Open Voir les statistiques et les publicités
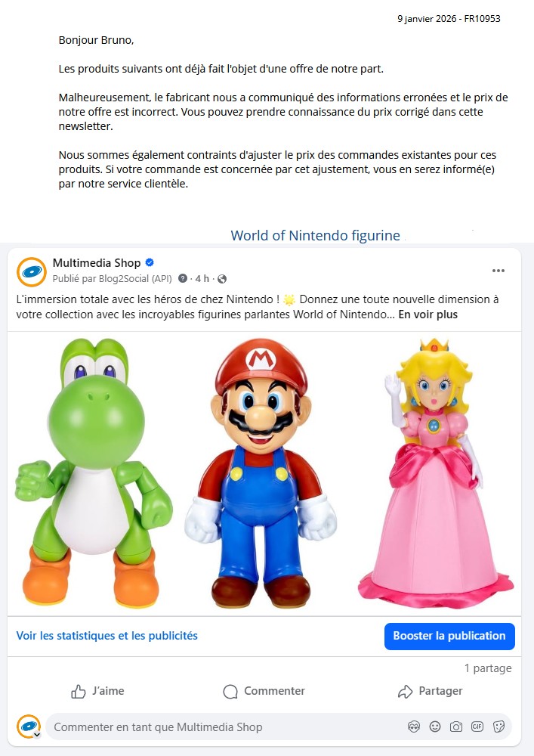This screenshot has width=534, height=756. pyautogui.click(x=107, y=636)
